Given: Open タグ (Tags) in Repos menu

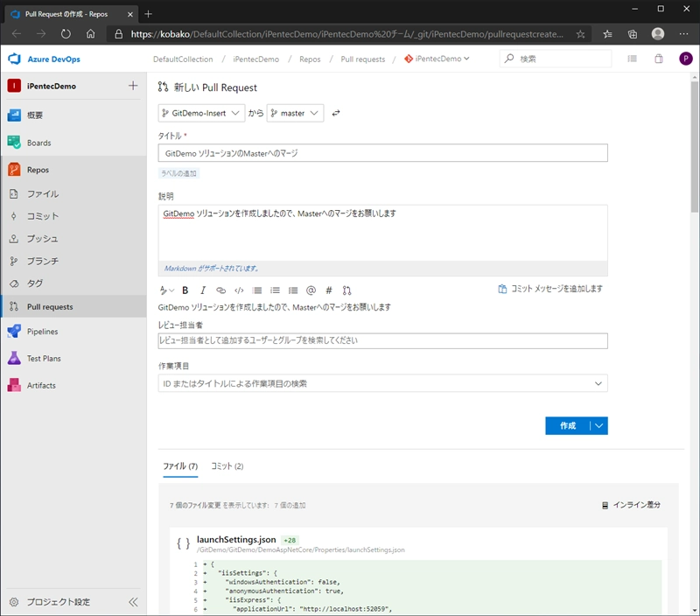Looking at the screenshot, I should (35, 283).
